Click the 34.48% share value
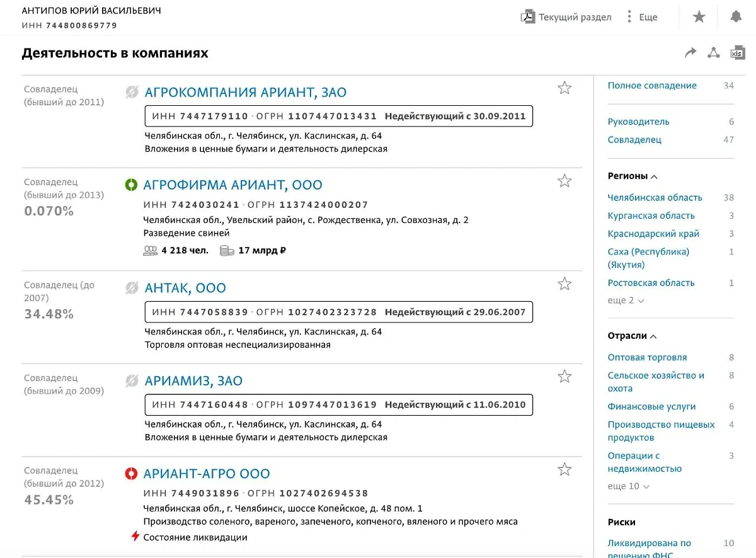The width and height of the screenshot is (756, 558). click(x=49, y=314)
